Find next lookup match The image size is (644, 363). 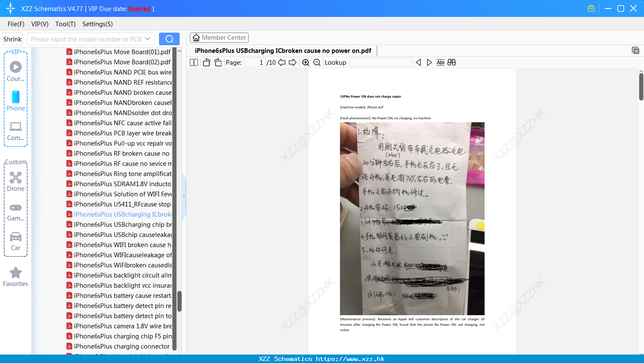click(x=429, y=63)
